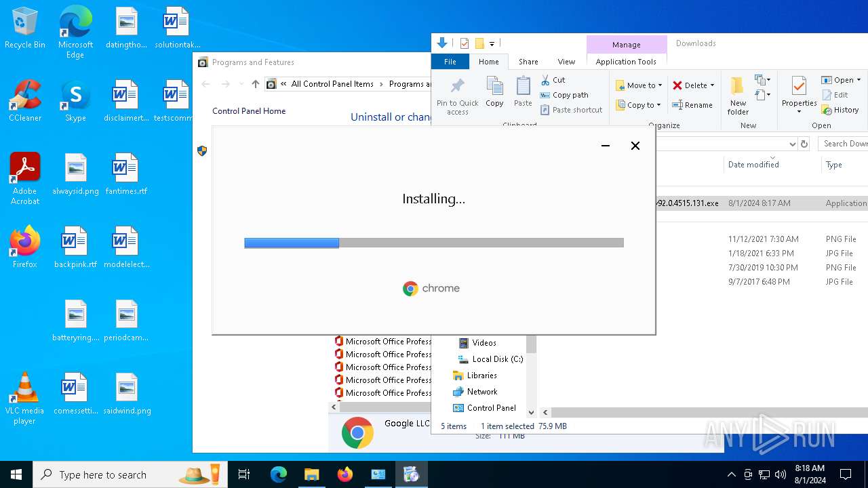Image resolution: width=868 pixels, height=488 pixels.
Task: Click History in the ribbon Open group
Action: click(840, 110)
